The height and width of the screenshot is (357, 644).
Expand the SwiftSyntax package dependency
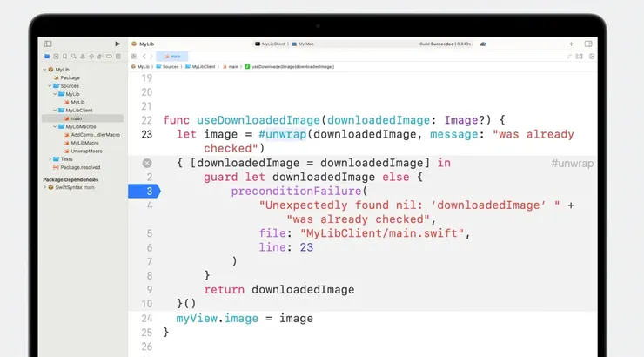coord(44,187)
